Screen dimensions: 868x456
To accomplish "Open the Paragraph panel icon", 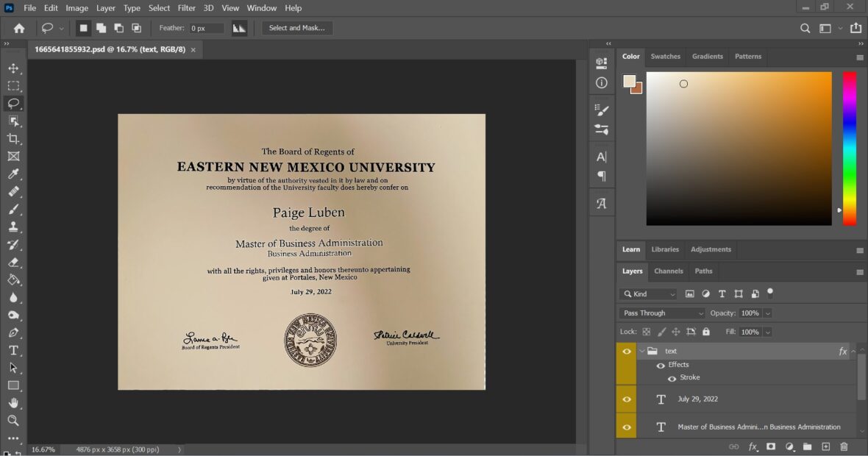I will pos(601,177).
